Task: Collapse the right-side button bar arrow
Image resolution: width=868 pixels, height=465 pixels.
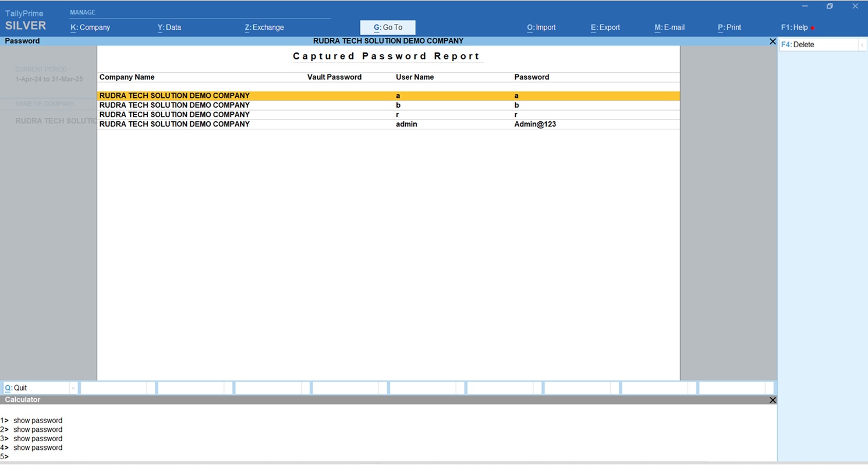Action: 862,45
